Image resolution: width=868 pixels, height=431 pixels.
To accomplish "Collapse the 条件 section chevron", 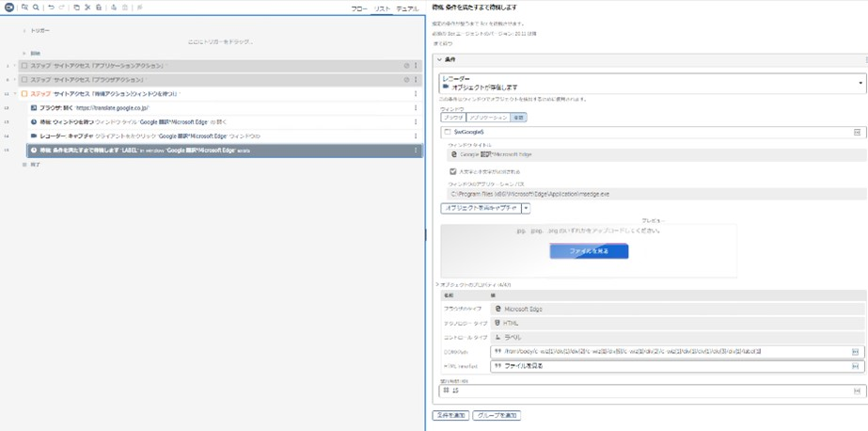I will click(439, 59).
